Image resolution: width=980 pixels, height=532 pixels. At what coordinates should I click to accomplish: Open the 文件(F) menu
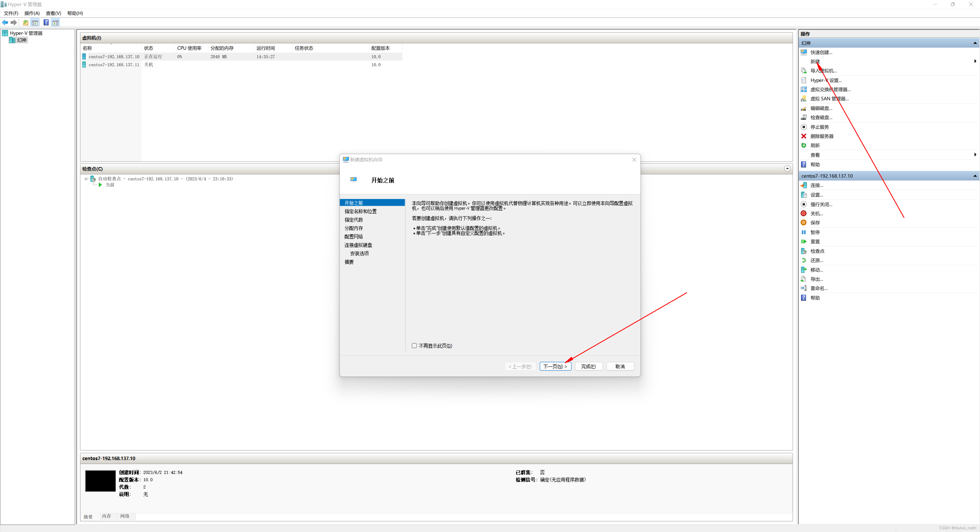(x=11, y=13)
